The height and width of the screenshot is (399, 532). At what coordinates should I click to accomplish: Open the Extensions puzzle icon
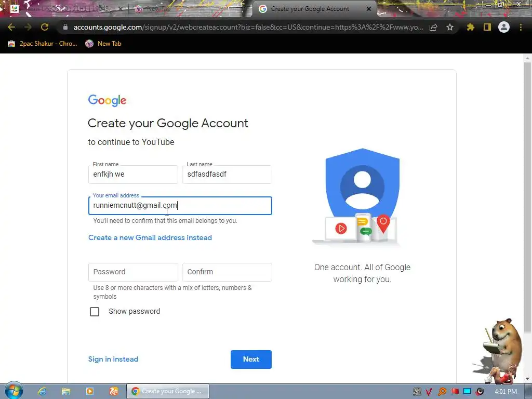point(470,27)
